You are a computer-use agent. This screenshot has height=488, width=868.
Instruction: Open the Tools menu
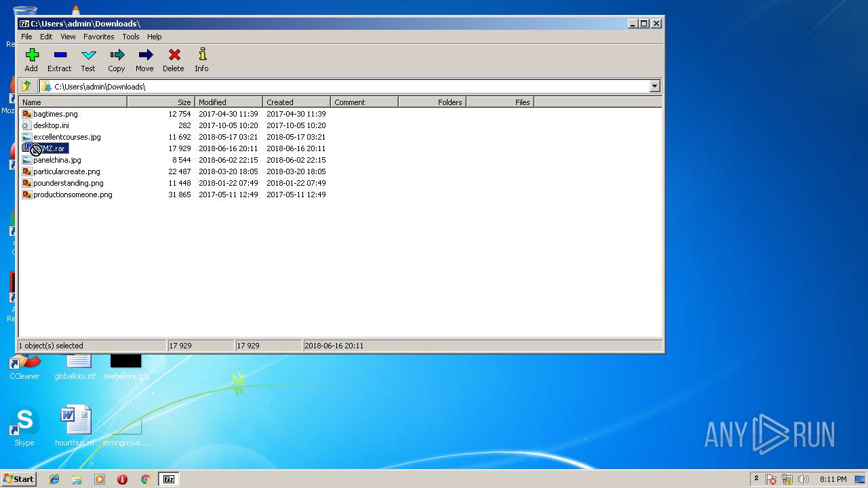click(x=131, y=37)
